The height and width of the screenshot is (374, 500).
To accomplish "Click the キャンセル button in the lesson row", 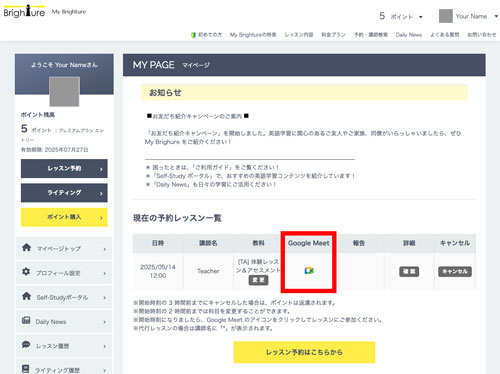I will (455, 272).
